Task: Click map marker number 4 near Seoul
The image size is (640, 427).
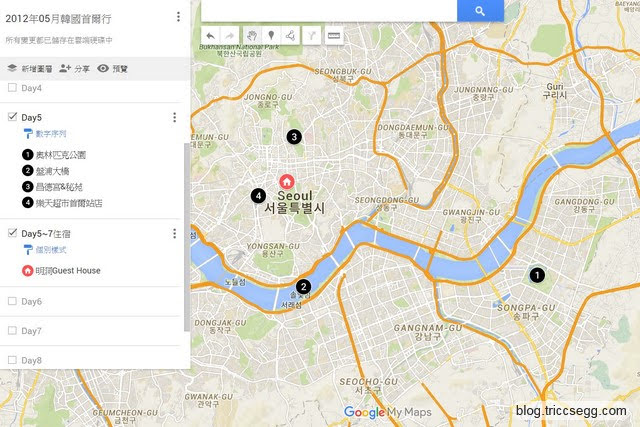Action: pos(258,196)
